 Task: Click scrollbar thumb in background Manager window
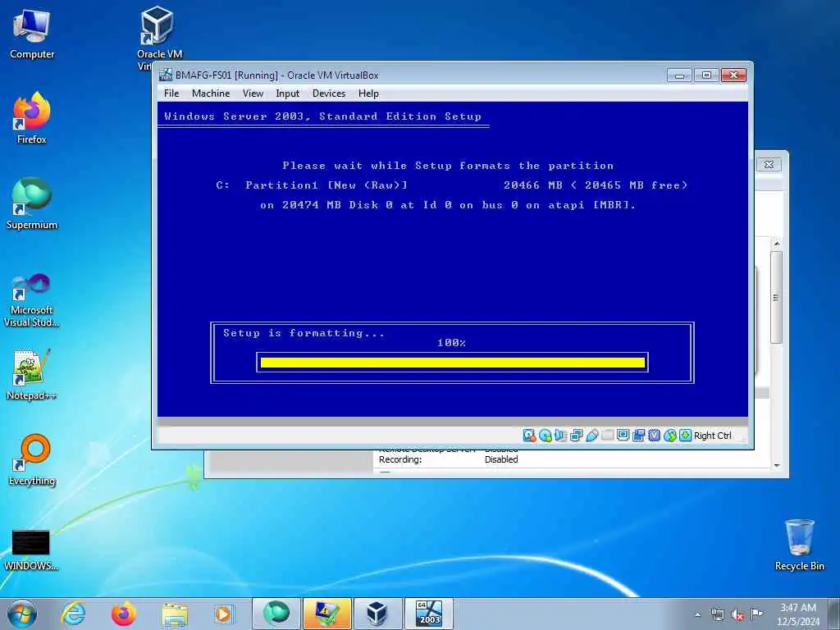tap(777, 297)
